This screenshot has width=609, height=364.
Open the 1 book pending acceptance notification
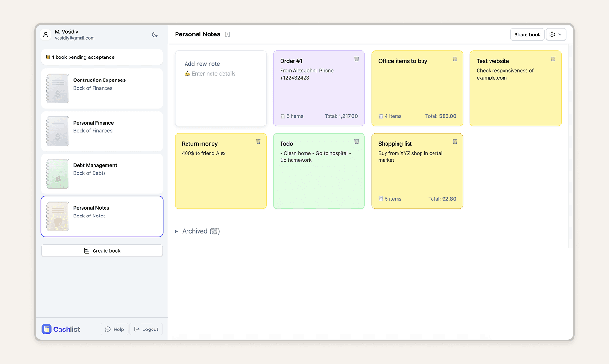[102, 57]
